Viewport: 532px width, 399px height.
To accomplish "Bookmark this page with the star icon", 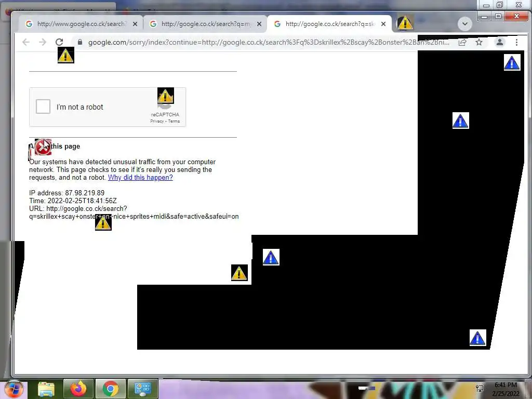I will (478, 43).
